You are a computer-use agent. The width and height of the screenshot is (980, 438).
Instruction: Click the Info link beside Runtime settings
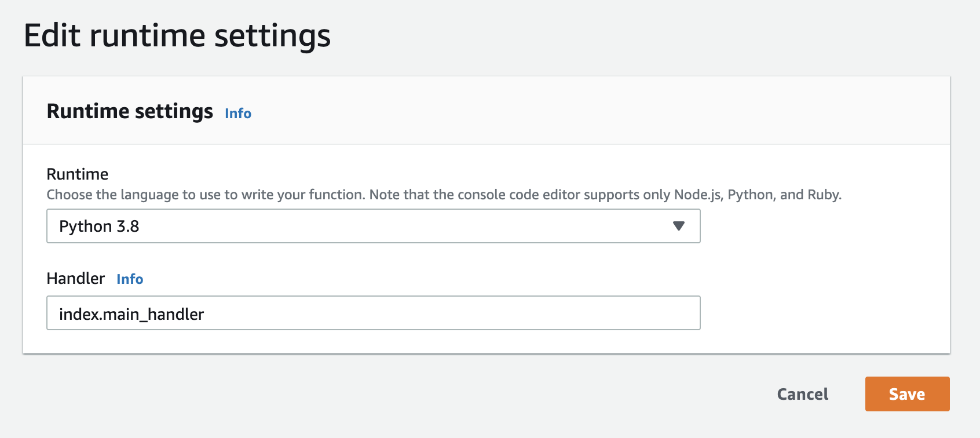237,114
